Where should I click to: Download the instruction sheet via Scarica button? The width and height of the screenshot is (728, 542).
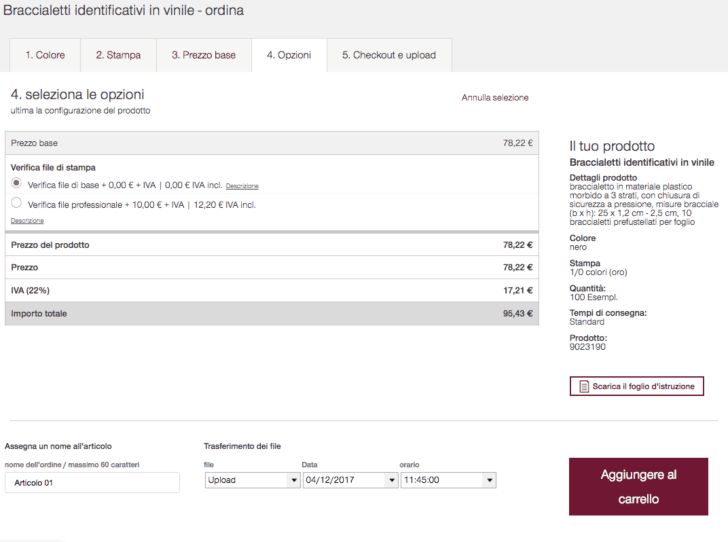click(x=637, y=386)
